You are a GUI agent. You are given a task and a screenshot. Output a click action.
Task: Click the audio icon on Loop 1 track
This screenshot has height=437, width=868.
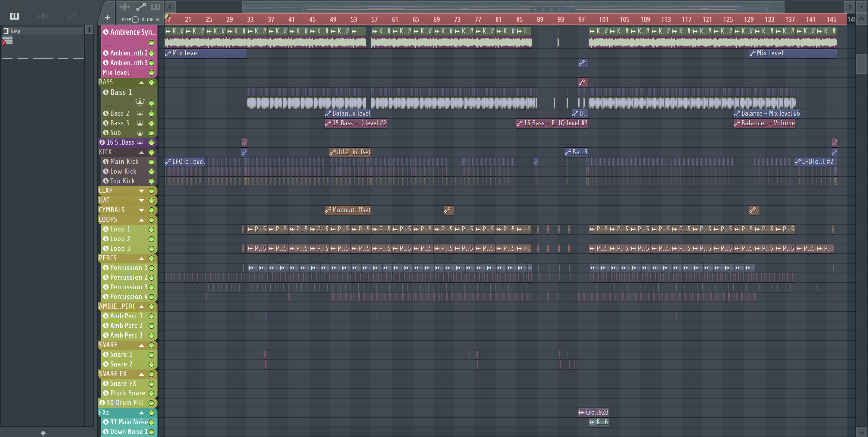[x=106, y=229]
